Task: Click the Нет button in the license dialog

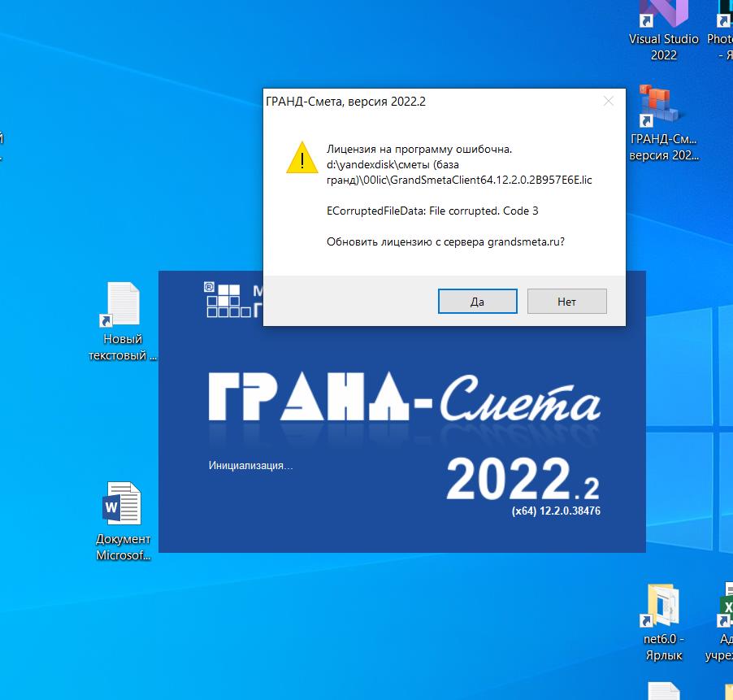Action: click(x=566, y=301)
